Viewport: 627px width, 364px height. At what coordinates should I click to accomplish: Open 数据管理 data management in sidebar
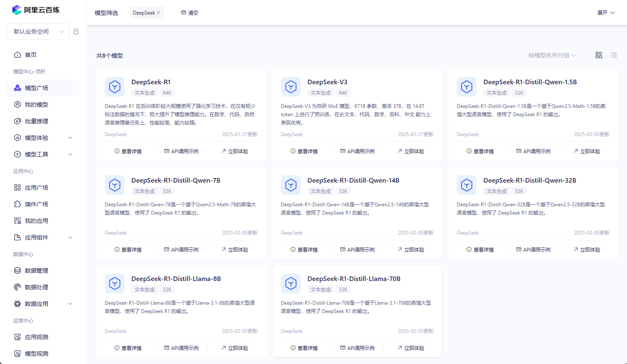click(x=37, y=271)
